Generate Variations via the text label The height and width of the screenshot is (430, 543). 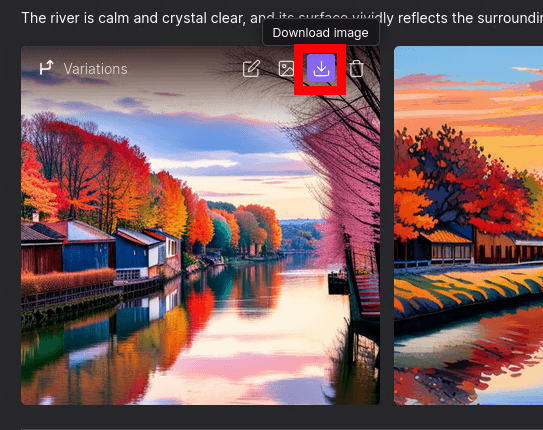tap(96, 69)
